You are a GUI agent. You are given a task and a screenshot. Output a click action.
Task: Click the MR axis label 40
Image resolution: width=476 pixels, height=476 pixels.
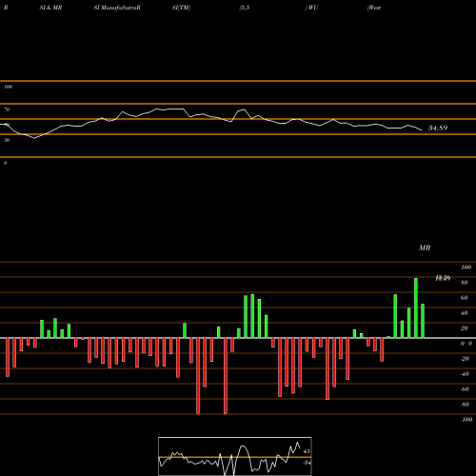465,313
